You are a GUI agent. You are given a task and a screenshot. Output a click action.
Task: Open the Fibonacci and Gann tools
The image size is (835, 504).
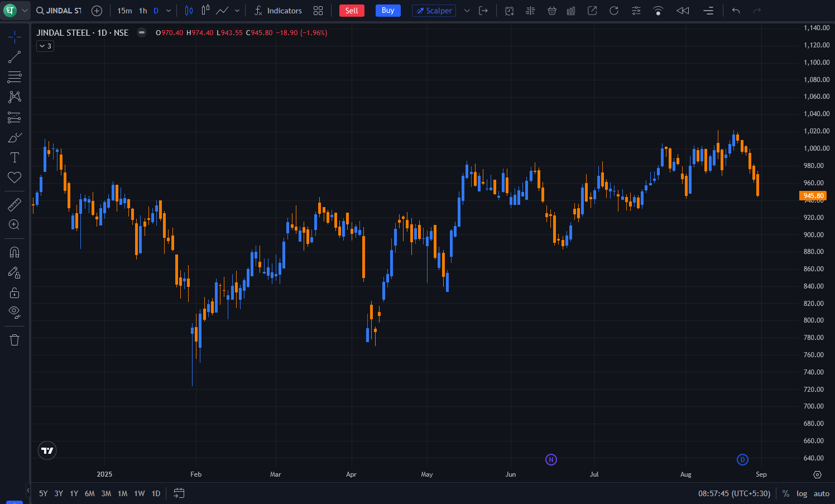pos(15,77)
